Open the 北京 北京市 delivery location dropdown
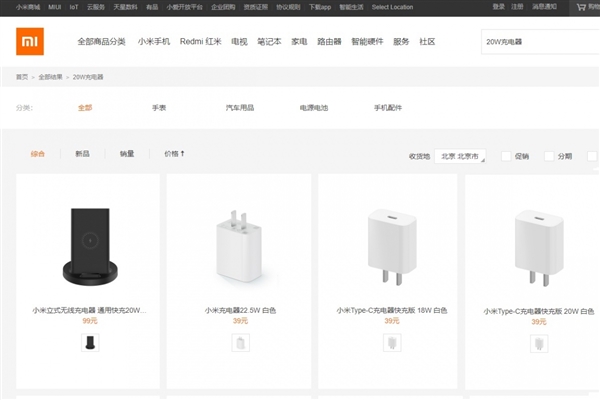 [x=460, y=156]
